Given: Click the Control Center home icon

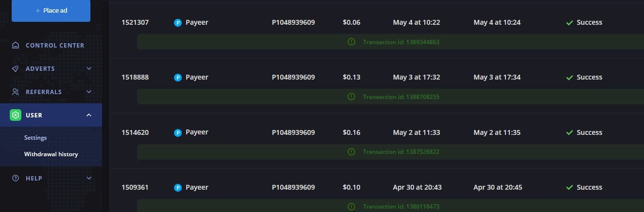Looking at the screenshot, I should (x=16, y=46).
